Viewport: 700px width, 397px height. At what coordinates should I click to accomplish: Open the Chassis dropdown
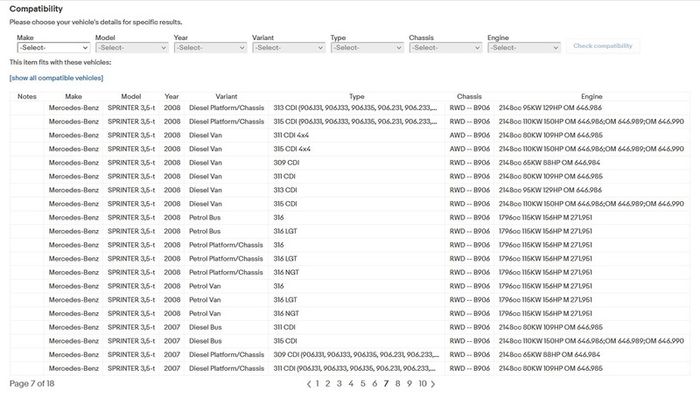(446, 48)
